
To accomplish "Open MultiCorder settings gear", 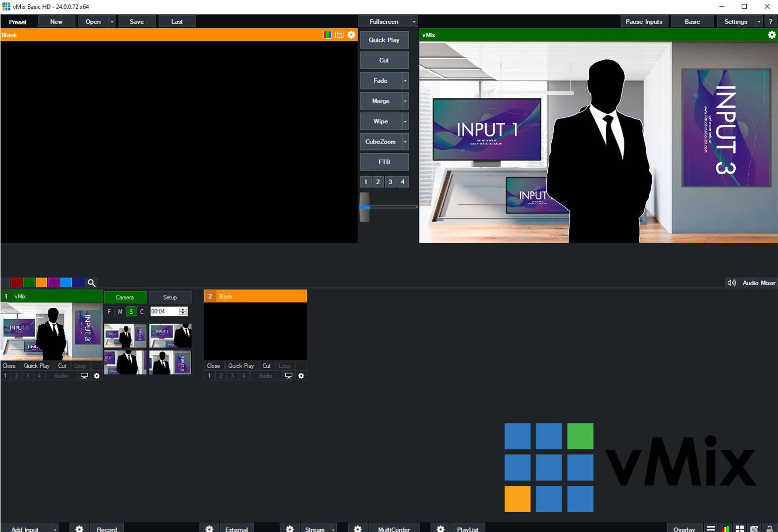I will click(358, 529).
